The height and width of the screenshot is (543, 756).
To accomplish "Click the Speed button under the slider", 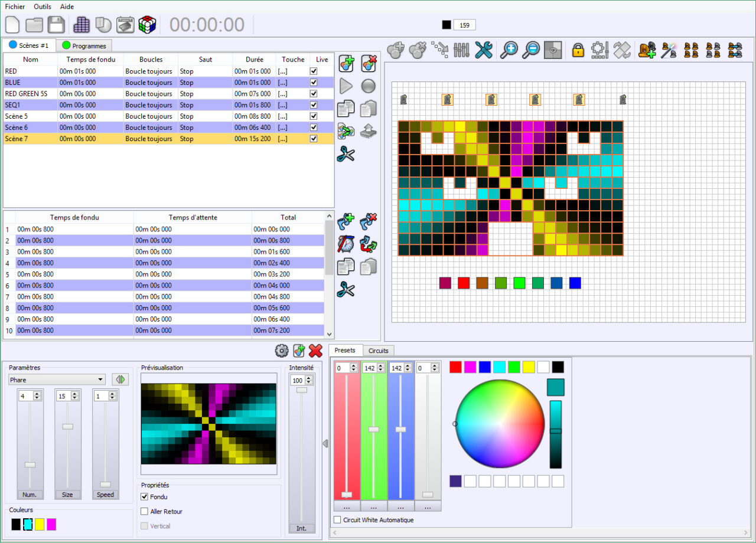I will [105, 495].
